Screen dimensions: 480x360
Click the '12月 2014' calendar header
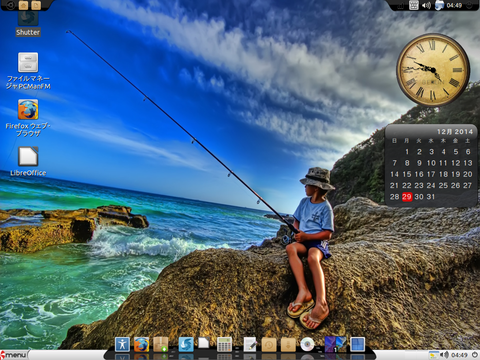pos(455,132)
